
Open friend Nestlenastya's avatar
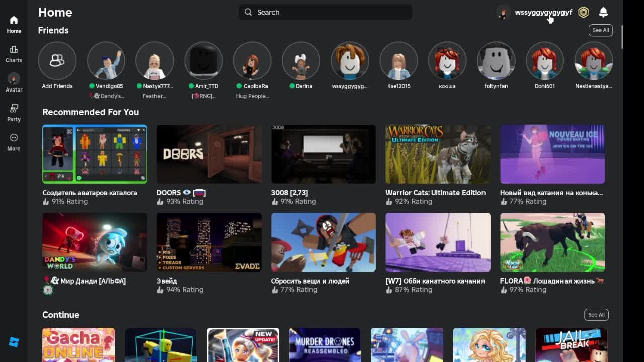594,61
